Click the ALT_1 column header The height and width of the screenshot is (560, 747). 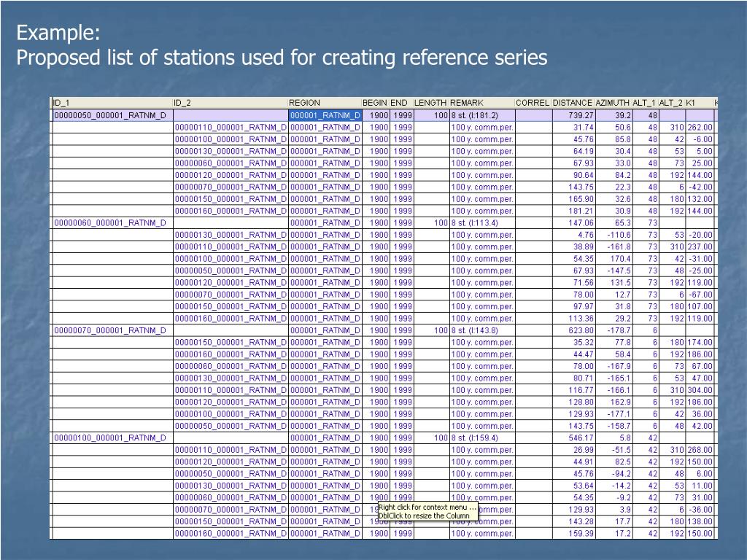click(645, 103)
